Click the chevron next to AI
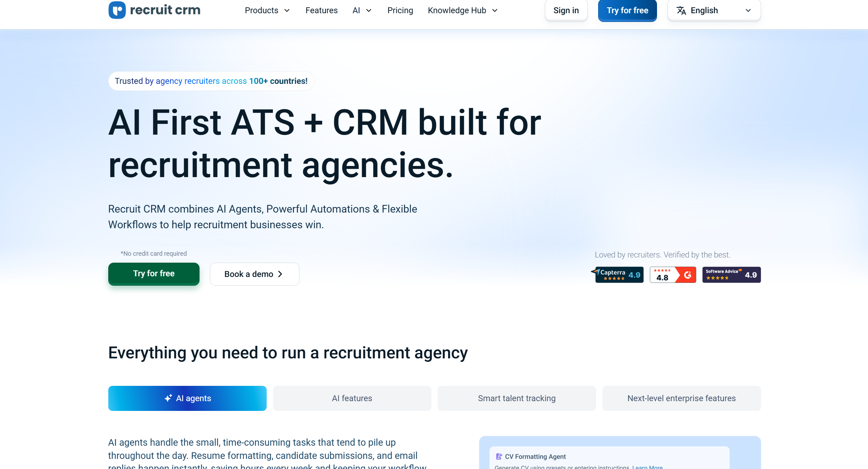Image resolution: width=868 pixels, height=469 pixels. (369, 11)
